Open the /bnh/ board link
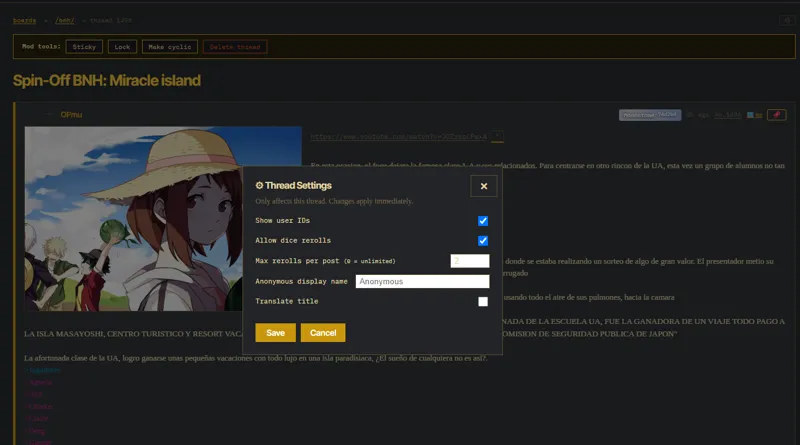The height and width of the screenshot is (445, 800). coord(65,20)
